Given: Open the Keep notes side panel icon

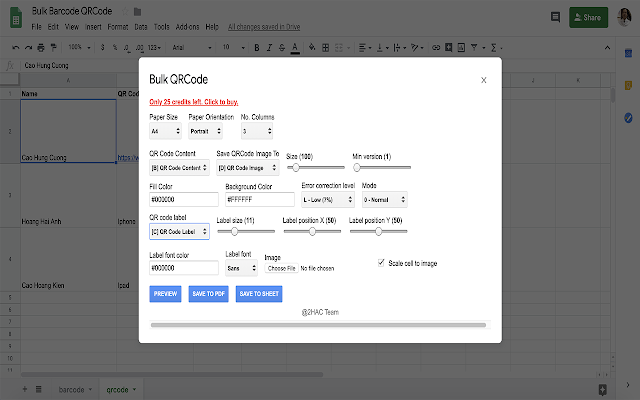Looking at the screenshot, I should [x=628, y=85].
